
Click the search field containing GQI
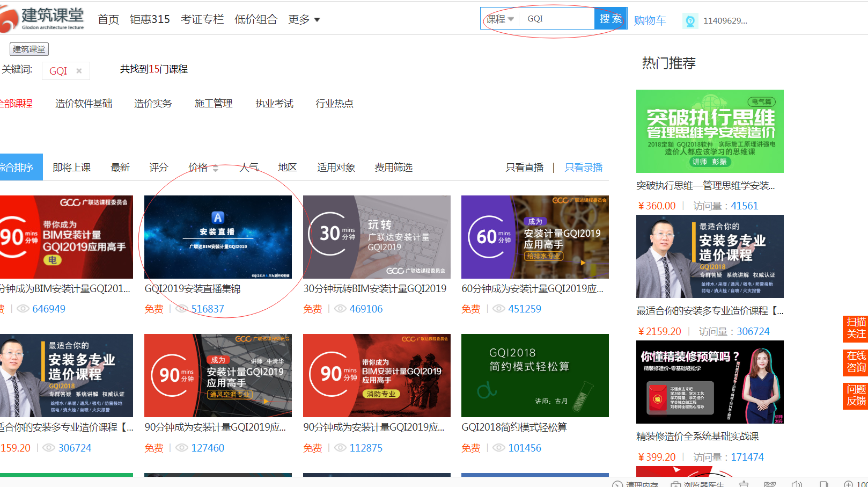[x=557, y=19]
